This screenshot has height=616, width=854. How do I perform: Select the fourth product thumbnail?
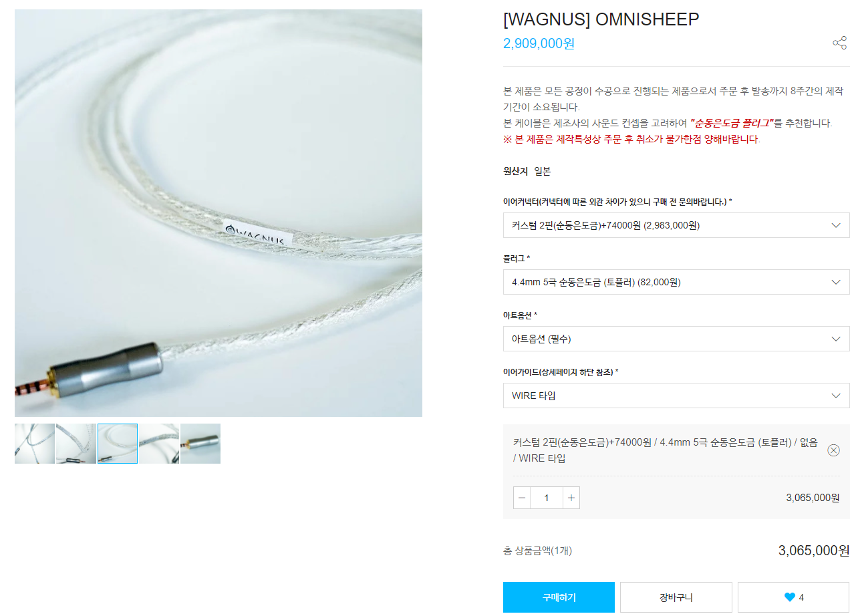159,444
